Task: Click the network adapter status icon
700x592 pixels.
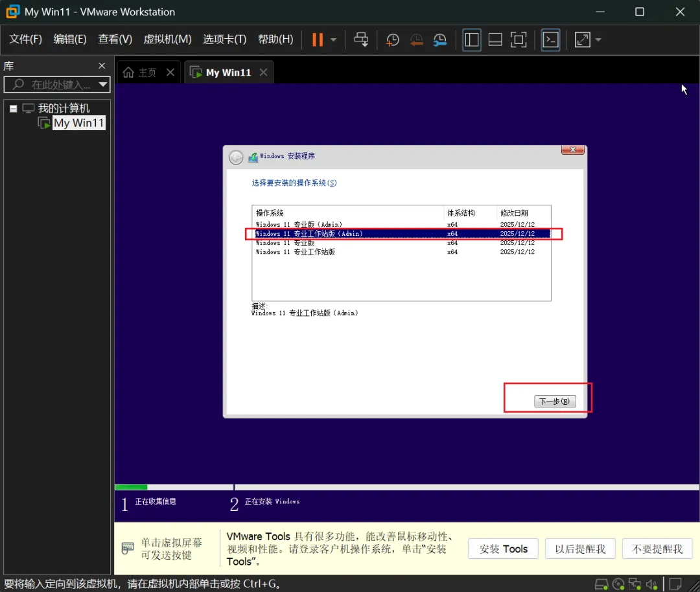Action: pyautogui.click(x=635, y=584)
